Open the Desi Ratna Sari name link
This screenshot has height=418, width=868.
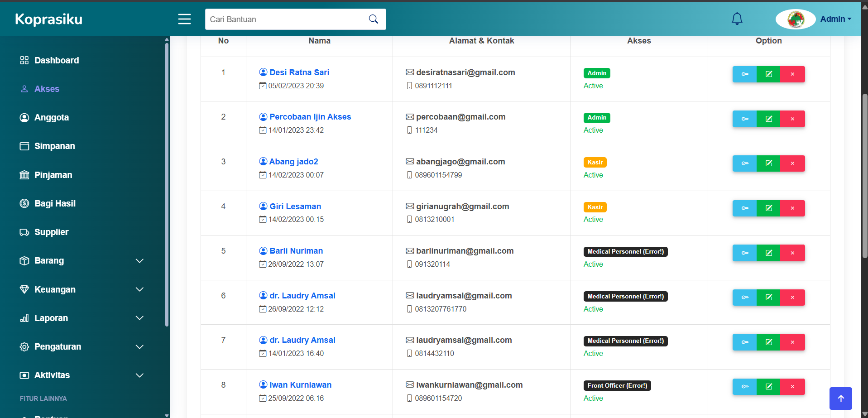[299, 72]
